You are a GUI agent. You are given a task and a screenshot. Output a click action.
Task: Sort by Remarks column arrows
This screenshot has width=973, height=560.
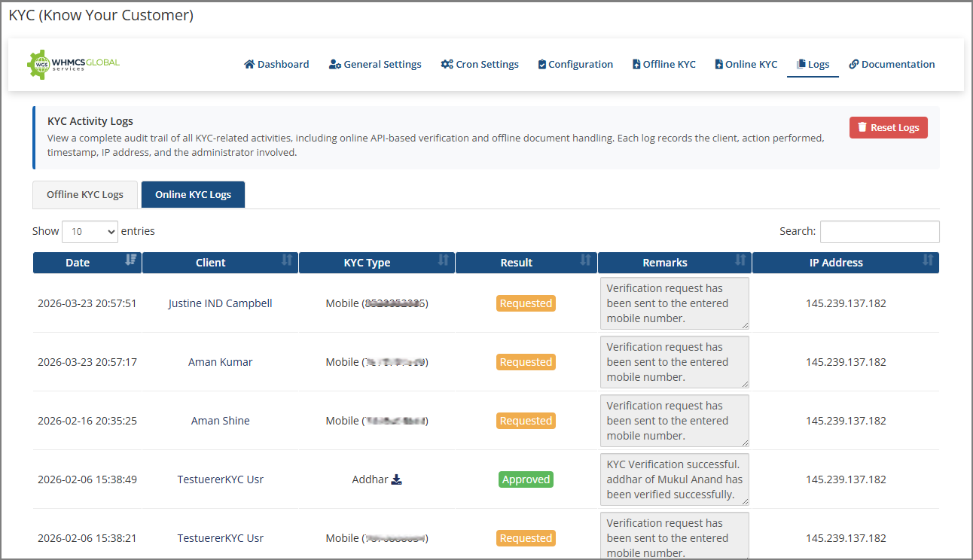coord(740,260)
